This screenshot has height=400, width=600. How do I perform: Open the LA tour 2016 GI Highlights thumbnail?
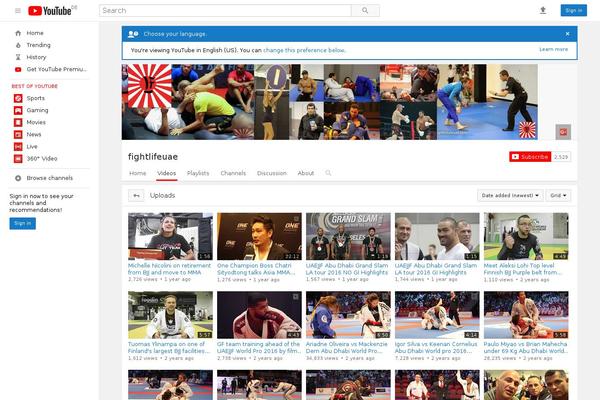tap(437, 237)
